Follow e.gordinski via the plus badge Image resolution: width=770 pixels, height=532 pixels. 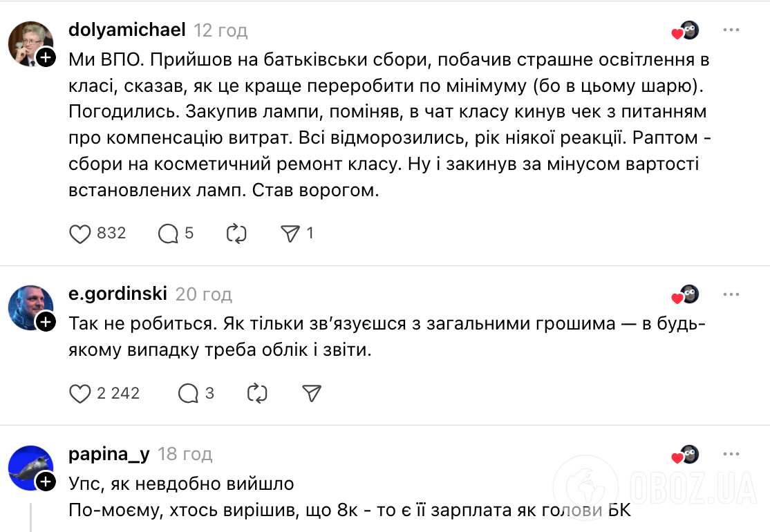pyautogui.click(x=46, y=321)
